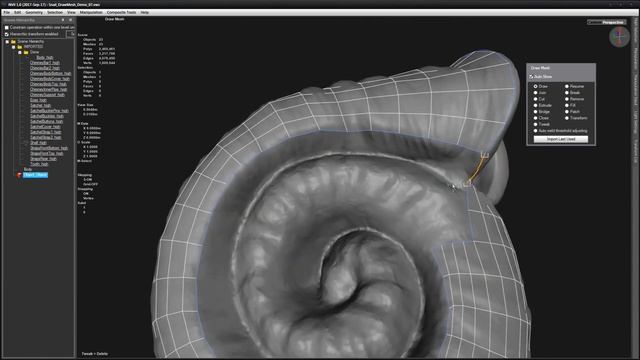The width and height of the screenshot is (640, 360).
Task: Select the Break radio option
Action: pos(567,93)
